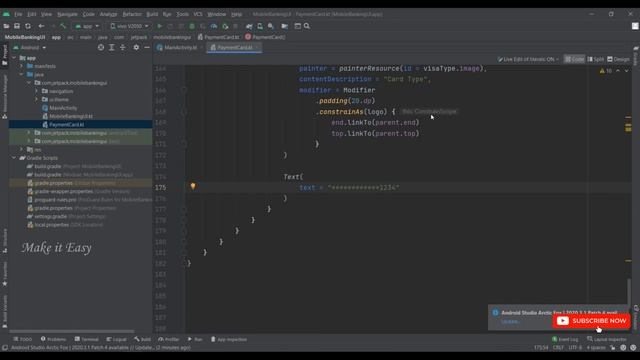Toggle Live Edit of literals setting
Image resolution: width=640 pixels, height=360 pixels.
528,59
